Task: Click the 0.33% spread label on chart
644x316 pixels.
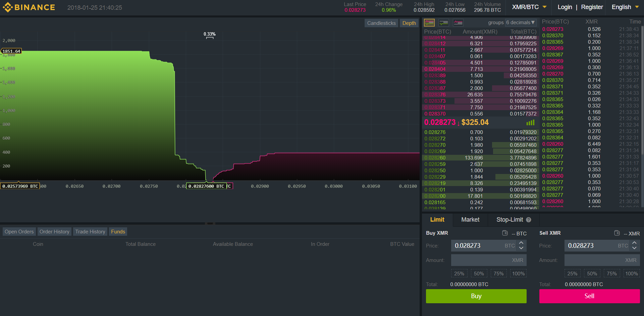Action: pos(210,34)
